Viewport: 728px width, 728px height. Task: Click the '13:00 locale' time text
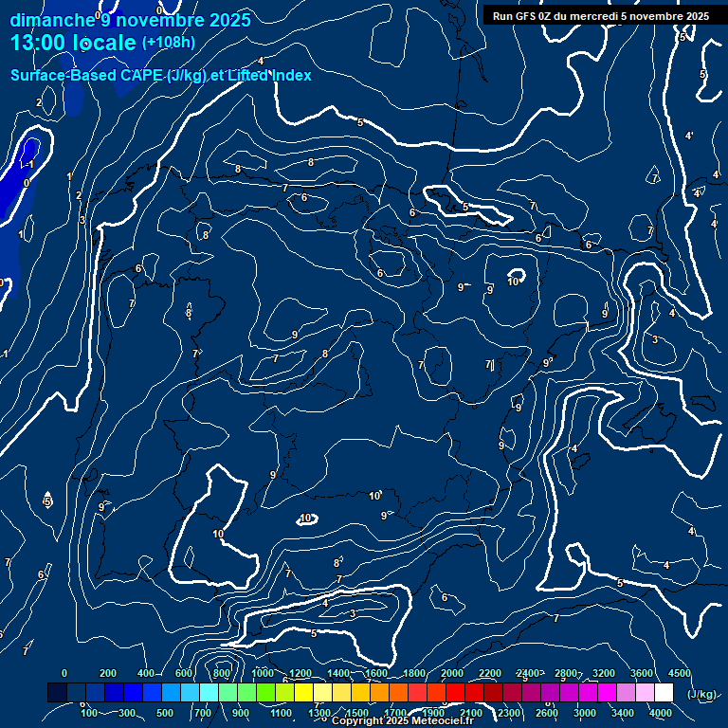[73, 43]
